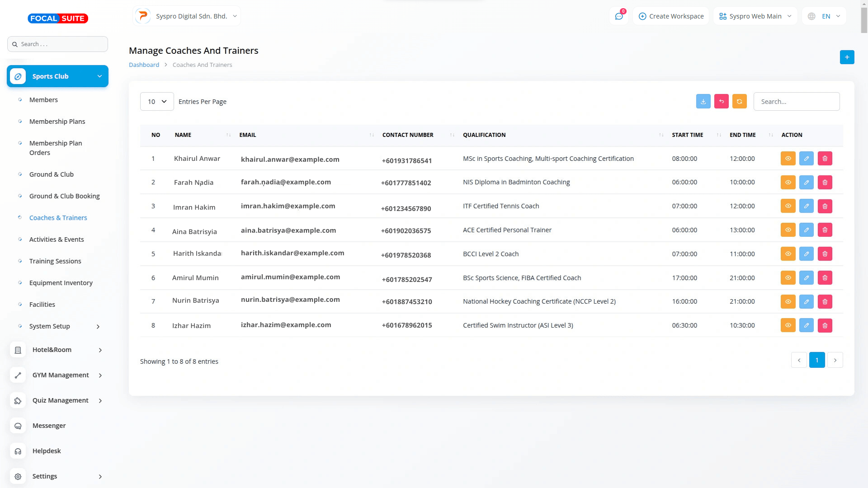This screenshot has width=868, height=488.
Task: Open the chat messages notification icon
Action: click(x=618, y=16)
